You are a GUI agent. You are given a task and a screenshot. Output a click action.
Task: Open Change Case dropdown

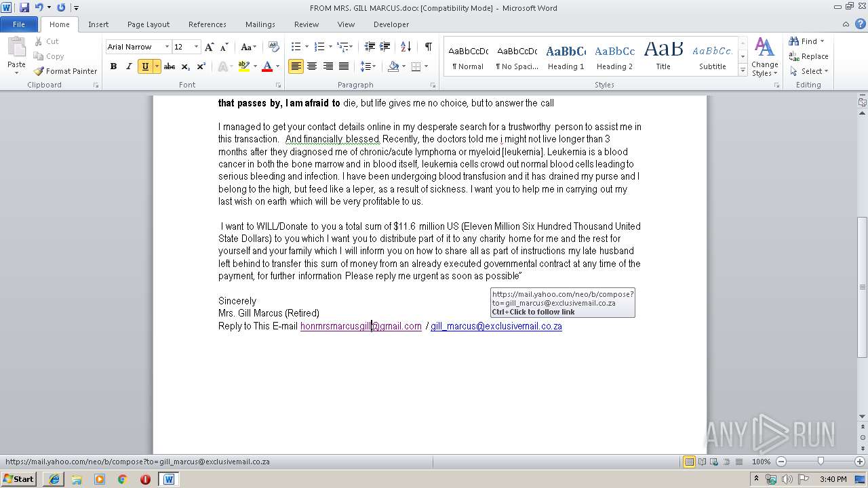coord(248,47)
